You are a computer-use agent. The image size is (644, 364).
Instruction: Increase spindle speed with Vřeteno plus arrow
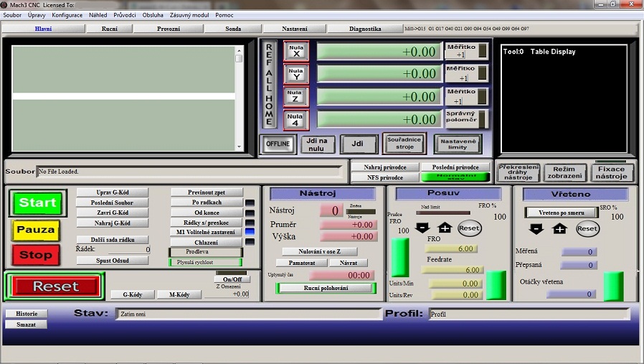559,228
